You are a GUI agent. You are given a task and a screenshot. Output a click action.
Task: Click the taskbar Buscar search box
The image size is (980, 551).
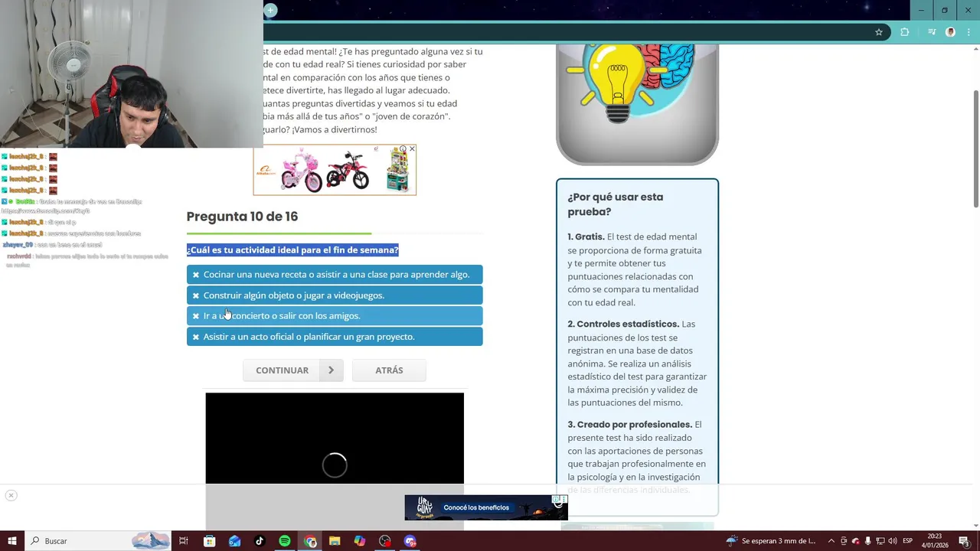pos(99,541)
